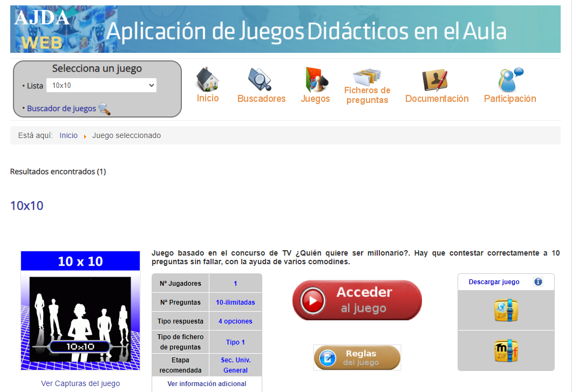
Task: Click the Inicio house icon
Action: point(207,79)
